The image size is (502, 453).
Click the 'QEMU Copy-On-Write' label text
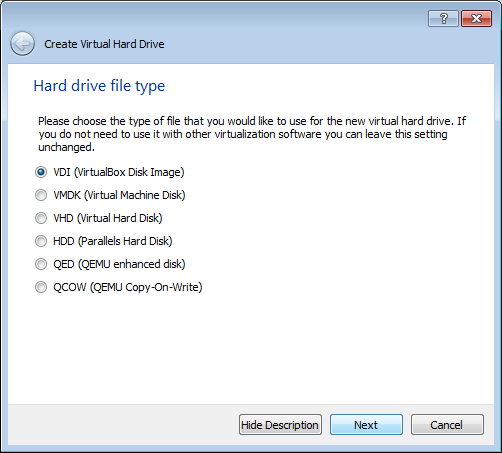[x=146, y=287]
